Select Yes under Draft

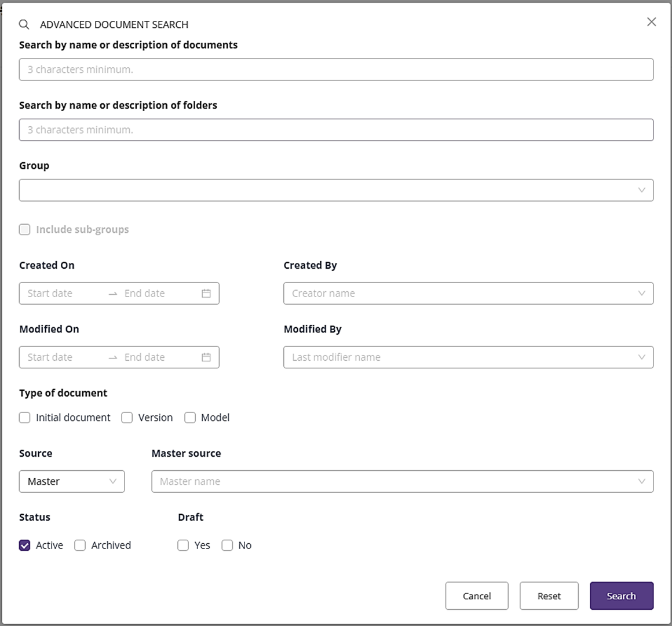[183, 546]
